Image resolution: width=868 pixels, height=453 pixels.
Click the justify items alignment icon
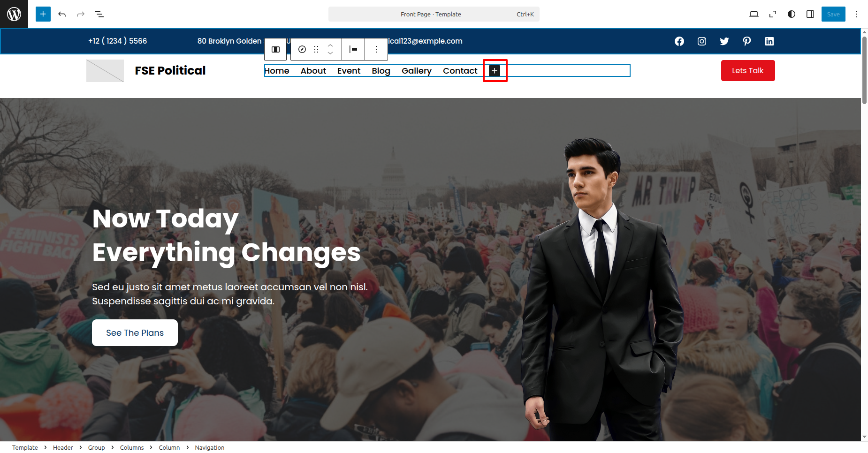(x=353, y=49)
